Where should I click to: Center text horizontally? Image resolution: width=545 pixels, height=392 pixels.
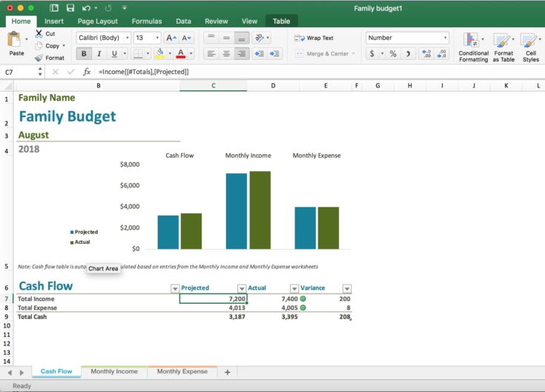226,53
